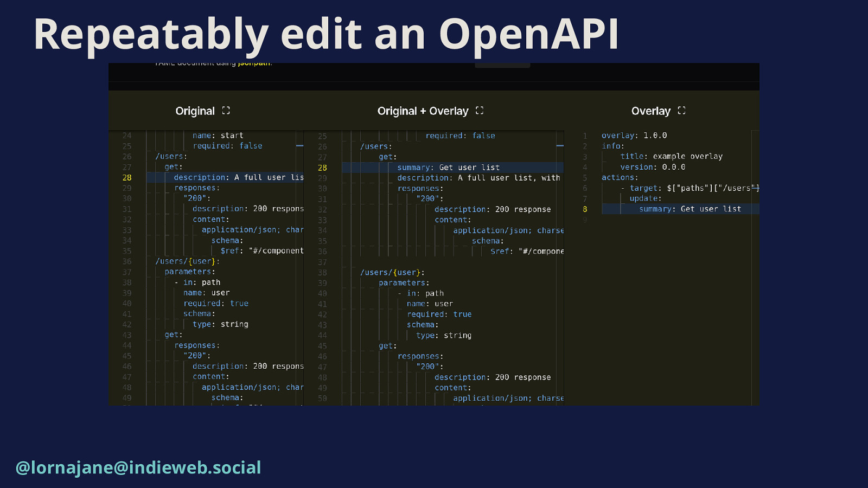Screen dimensions: 868x488
Task: Click line number 8 in Overlay gutter
Action: coord(585,209)
